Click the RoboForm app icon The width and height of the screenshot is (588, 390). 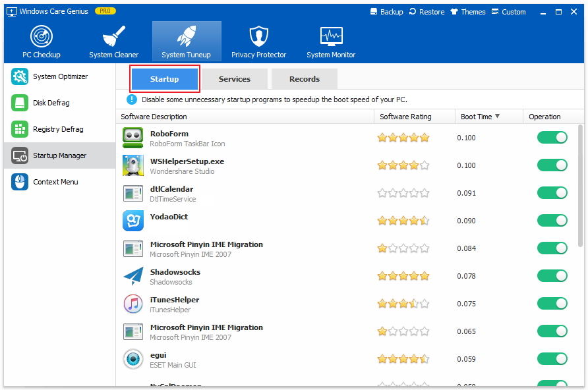click(x=133, y=138)
